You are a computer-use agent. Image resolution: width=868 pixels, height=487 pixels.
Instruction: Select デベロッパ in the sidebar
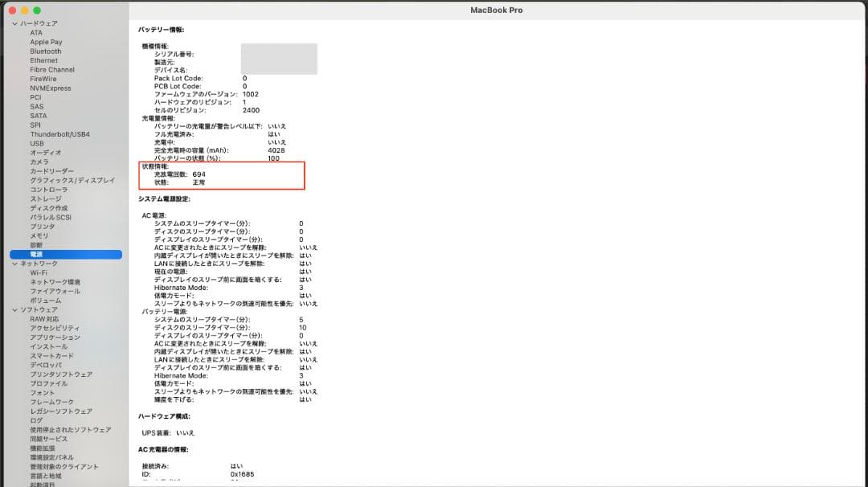tap(45, 365)
